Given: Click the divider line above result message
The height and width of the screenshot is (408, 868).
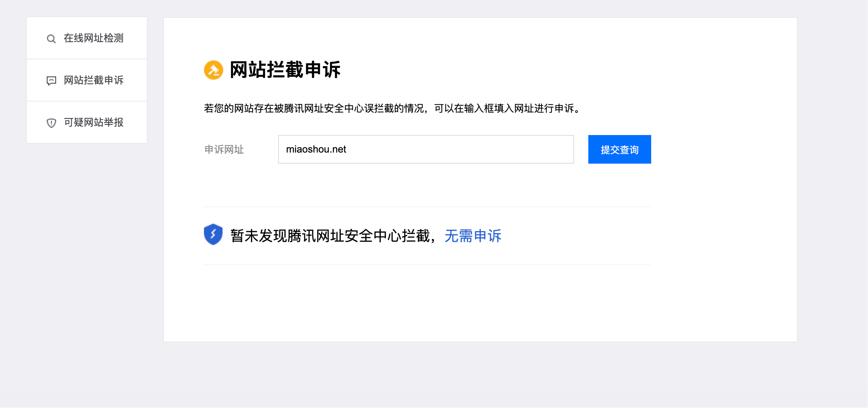Looking at the screenshot, I should point(427,207).
